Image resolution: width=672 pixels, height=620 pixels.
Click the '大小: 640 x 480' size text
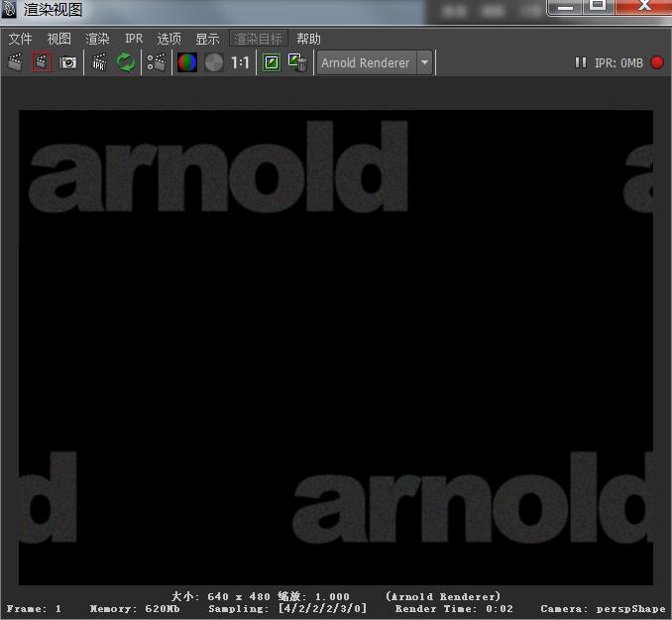coord(221,596)
